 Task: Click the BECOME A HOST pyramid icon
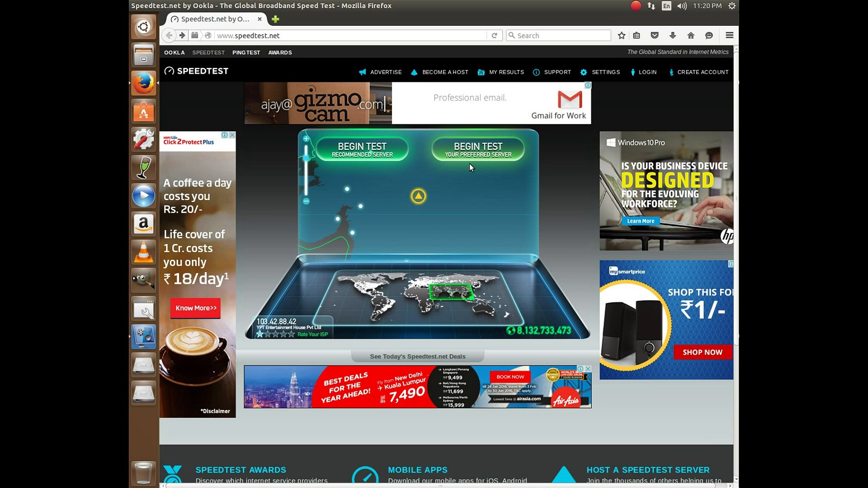click(x=414, y=72)
